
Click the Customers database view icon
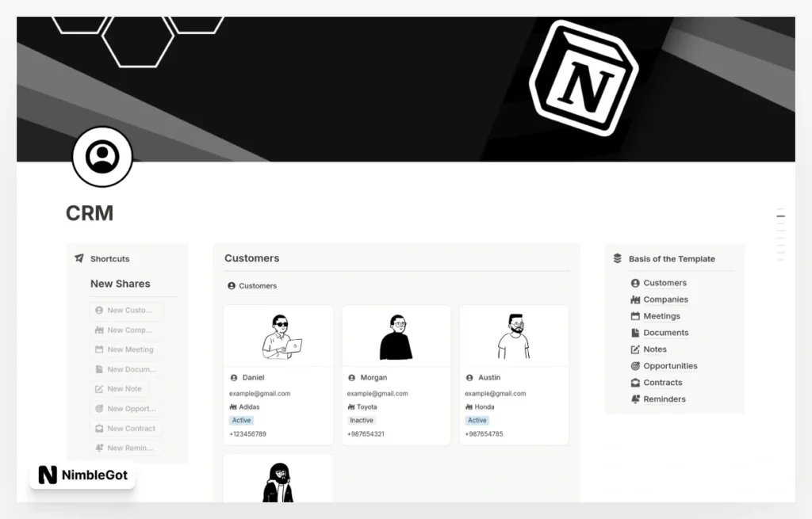[232, 285]
